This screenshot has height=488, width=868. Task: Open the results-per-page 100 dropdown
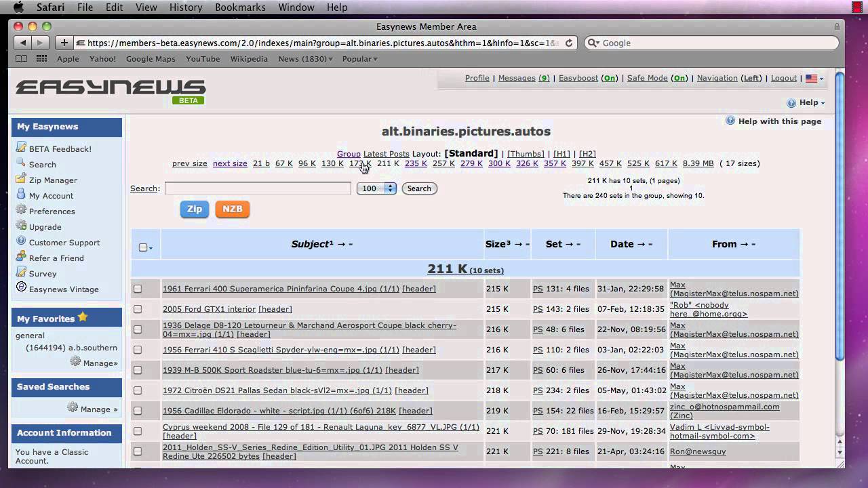376,188
